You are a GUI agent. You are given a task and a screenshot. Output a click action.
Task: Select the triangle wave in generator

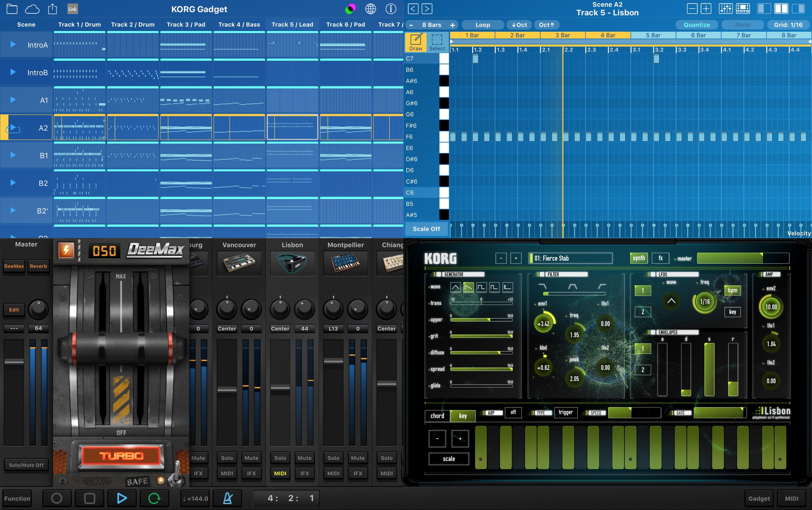[455, 287]
